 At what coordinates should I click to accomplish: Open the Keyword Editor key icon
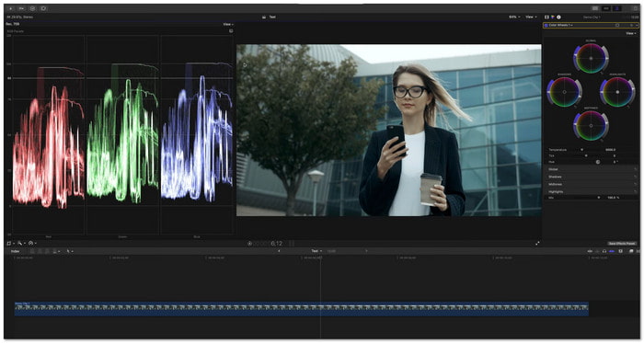pos(22,8)
